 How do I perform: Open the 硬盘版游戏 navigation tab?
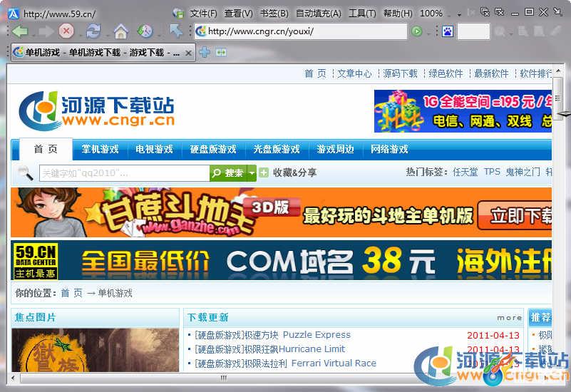(213, 149)
